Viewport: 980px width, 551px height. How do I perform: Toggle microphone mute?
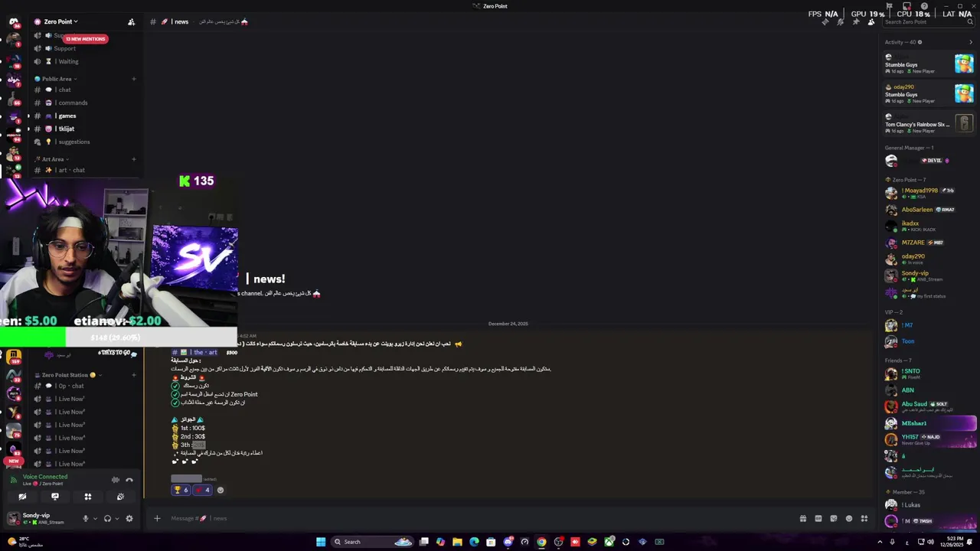[x=86, y=518]
